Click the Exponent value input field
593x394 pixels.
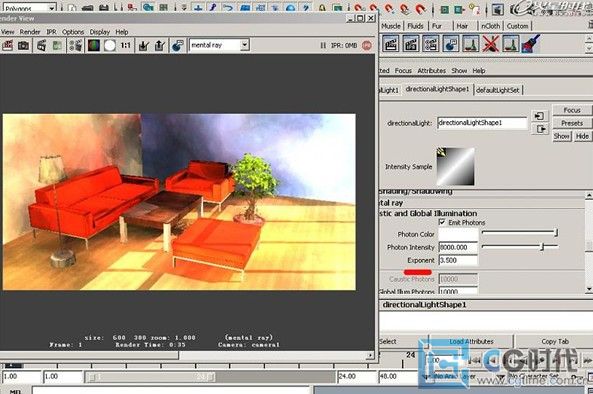(x=458, y=260)
